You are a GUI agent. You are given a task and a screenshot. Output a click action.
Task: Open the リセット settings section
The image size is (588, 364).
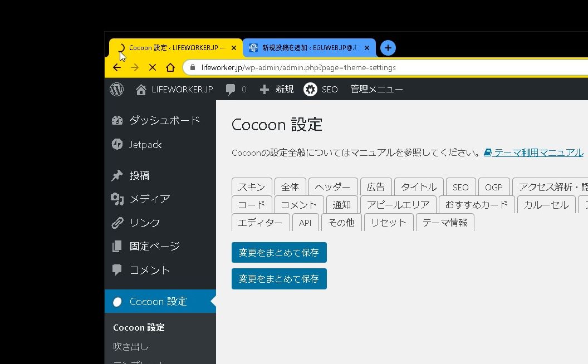pyautogui.click(x=388, y=222)
